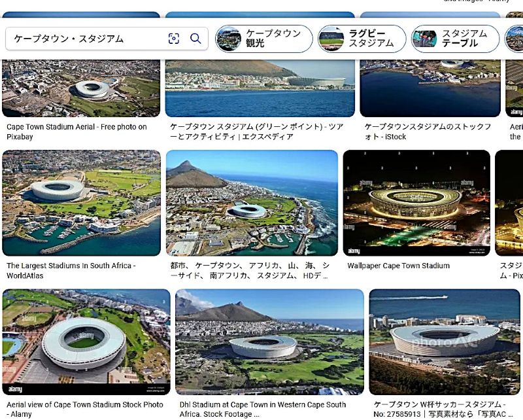
Task: Open the Alamy aerial stadium stock photo image
Action: (x=86, y=342)
